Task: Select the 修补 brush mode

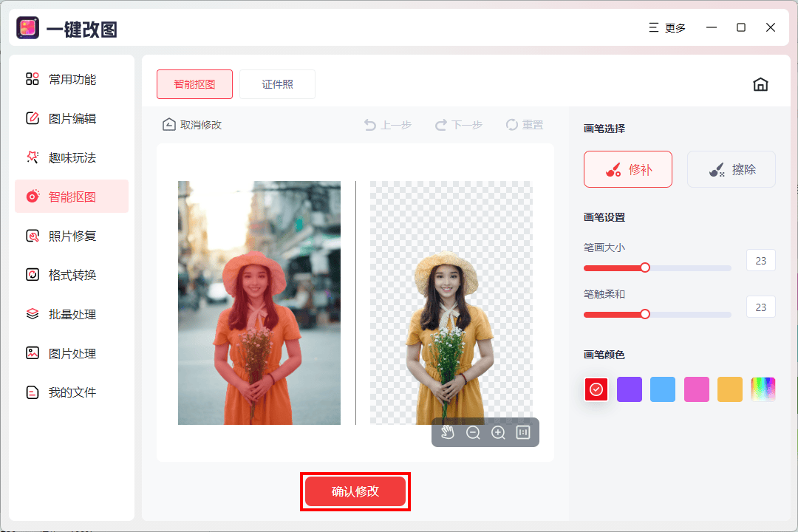Action: point(628,169)
